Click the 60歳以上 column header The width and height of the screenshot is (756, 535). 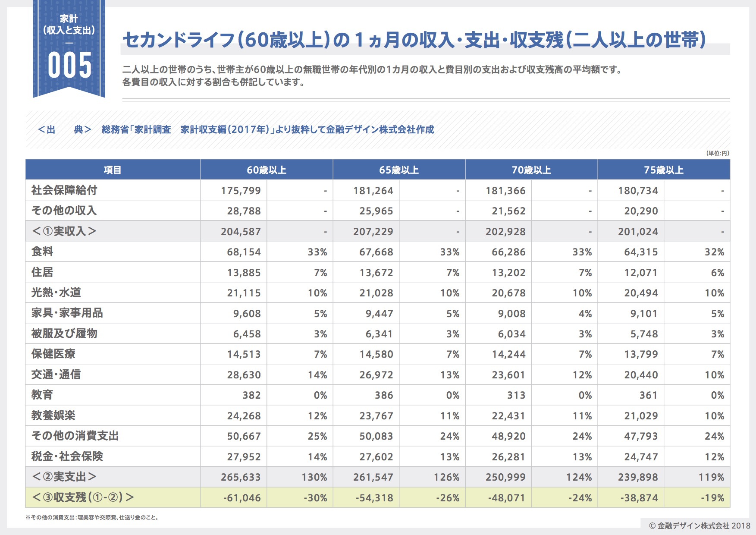tap(266, 170)
